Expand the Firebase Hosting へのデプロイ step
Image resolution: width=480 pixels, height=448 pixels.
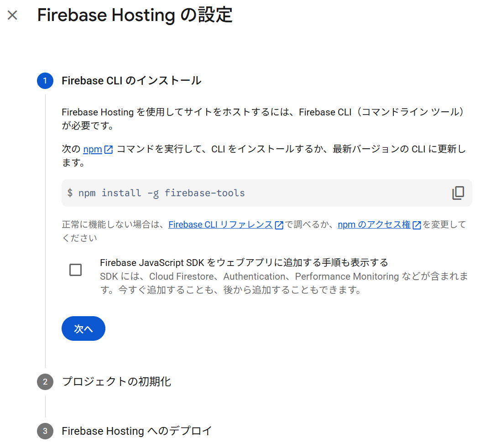click(x=137, y=431)
